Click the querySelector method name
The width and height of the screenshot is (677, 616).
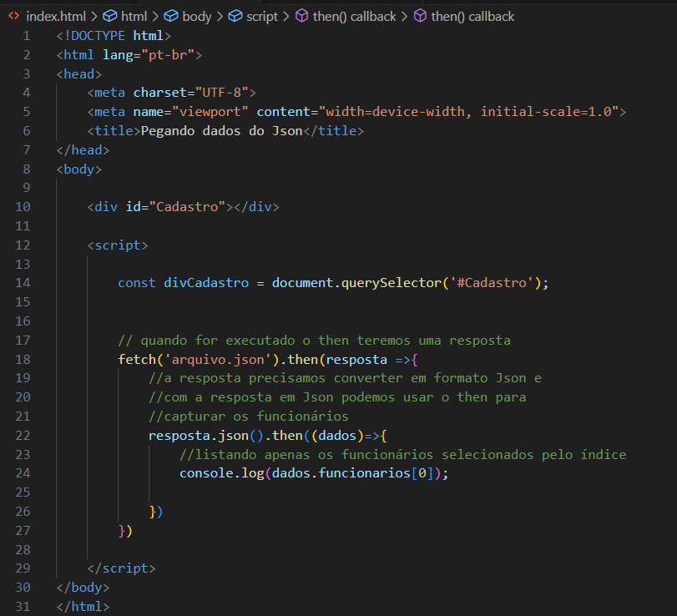pyautogui.click(x=392, y=283)
